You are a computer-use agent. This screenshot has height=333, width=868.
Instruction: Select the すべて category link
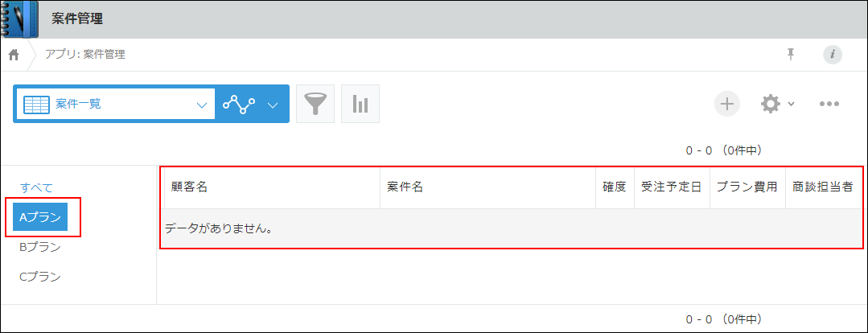click(36, 187)
